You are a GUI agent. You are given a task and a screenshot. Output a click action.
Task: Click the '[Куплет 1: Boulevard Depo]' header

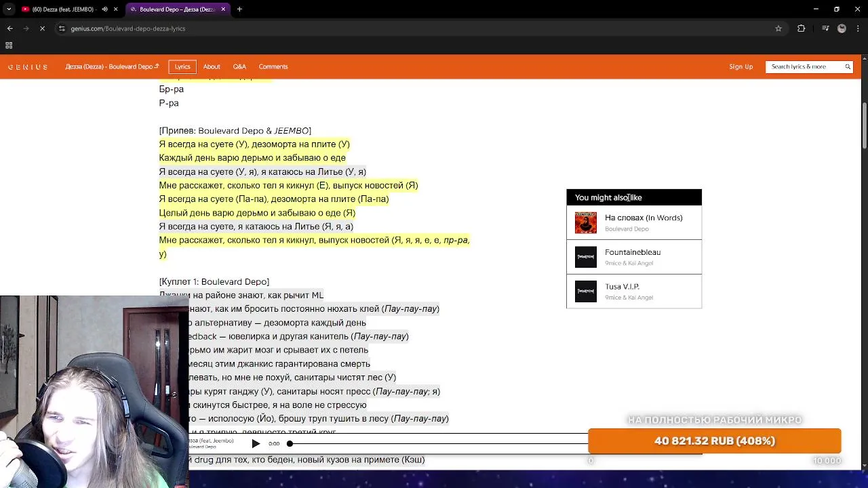[214, 281]
